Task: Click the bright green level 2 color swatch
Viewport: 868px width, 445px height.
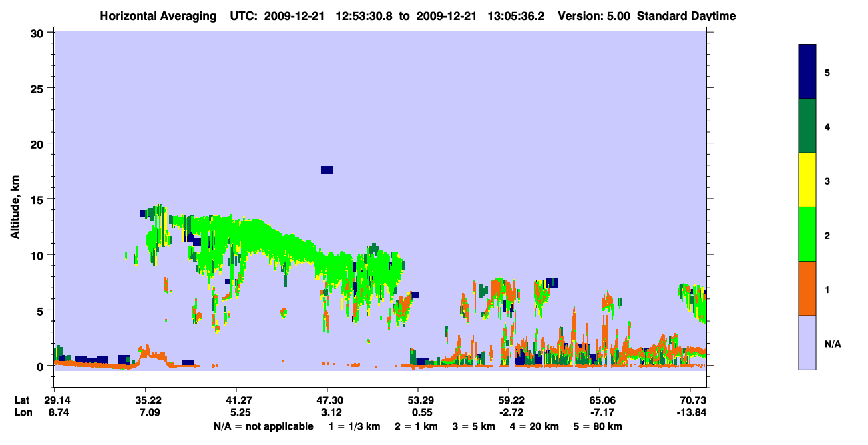Action: click(807, 234)
